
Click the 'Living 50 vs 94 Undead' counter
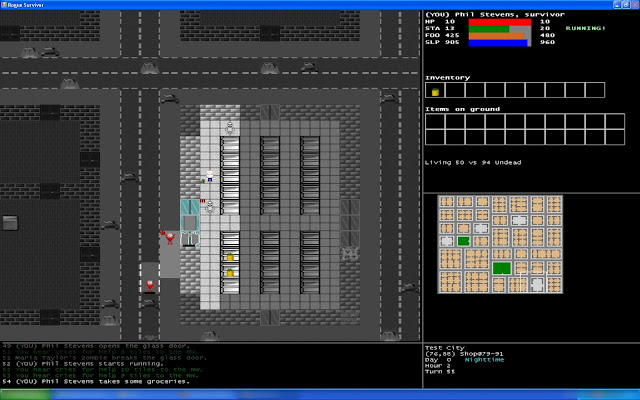(x=473, y=162)
